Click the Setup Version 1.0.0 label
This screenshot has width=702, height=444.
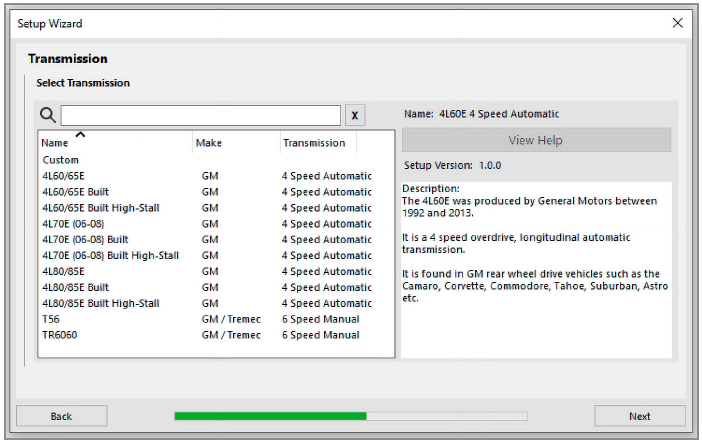[x=453, y=165]
